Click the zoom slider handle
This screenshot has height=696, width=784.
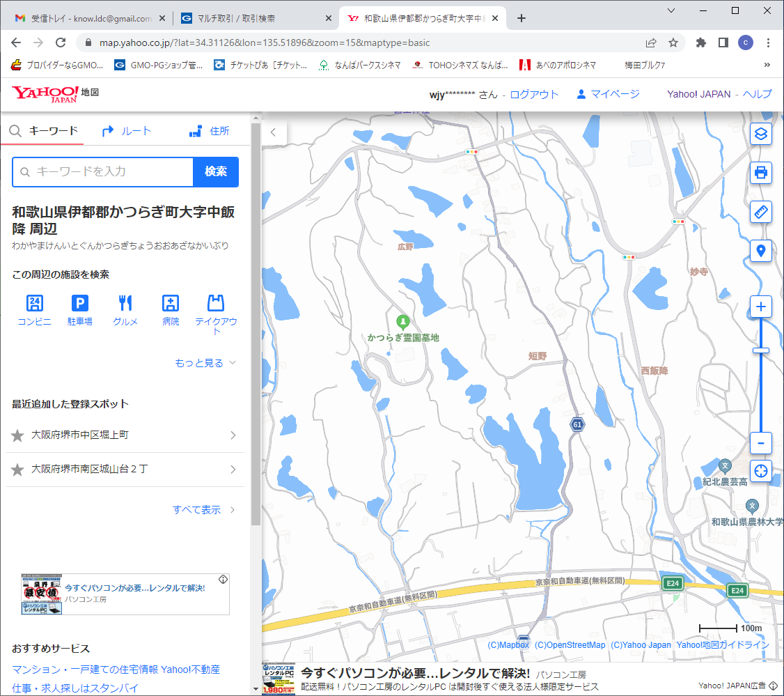pos(761,350)
